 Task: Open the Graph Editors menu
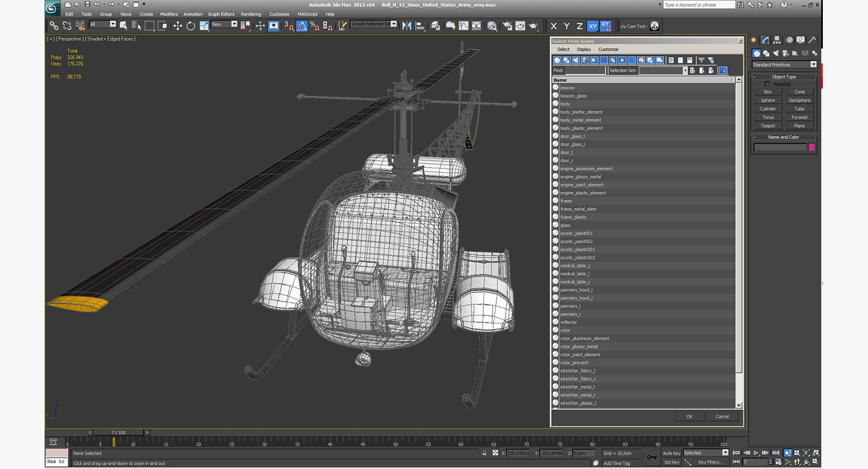pos(221,14)
